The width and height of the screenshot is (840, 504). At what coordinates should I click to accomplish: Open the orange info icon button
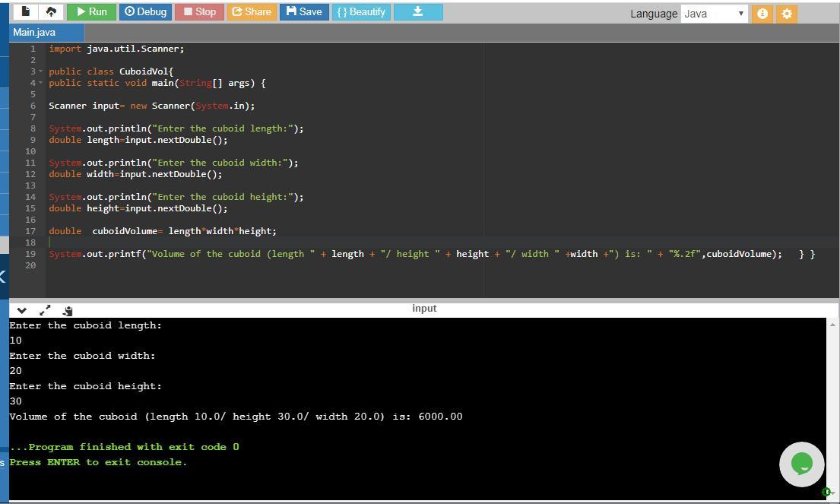coord(762,14)
